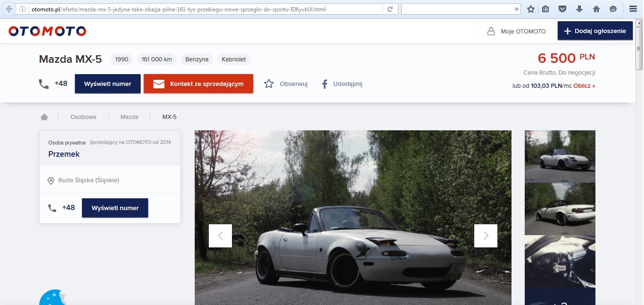
Task: Click the main Mazda MX-5 photo
Action: tap(353, 217)
